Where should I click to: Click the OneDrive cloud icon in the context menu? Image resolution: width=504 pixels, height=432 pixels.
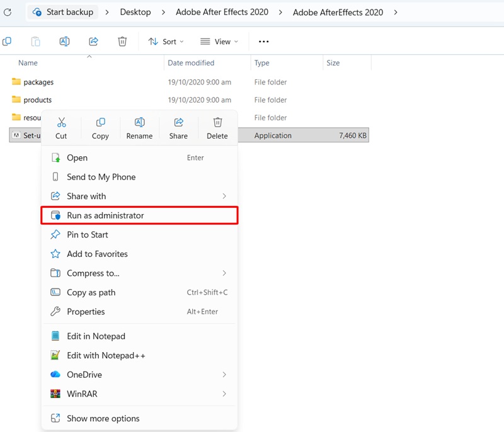[x=57, y=374]
